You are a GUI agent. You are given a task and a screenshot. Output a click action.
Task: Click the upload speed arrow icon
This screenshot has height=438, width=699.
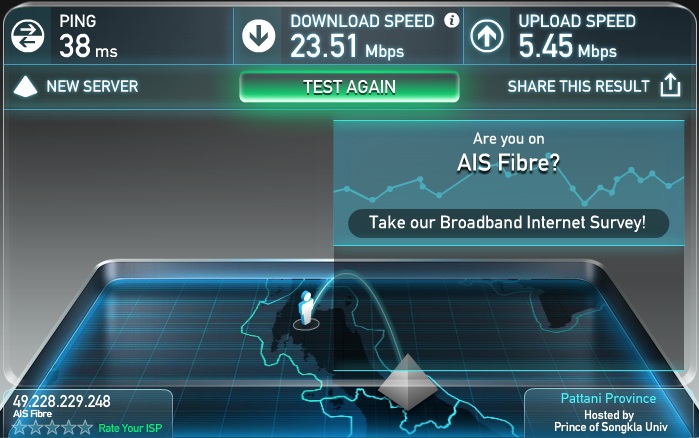(x=487, y=36)
